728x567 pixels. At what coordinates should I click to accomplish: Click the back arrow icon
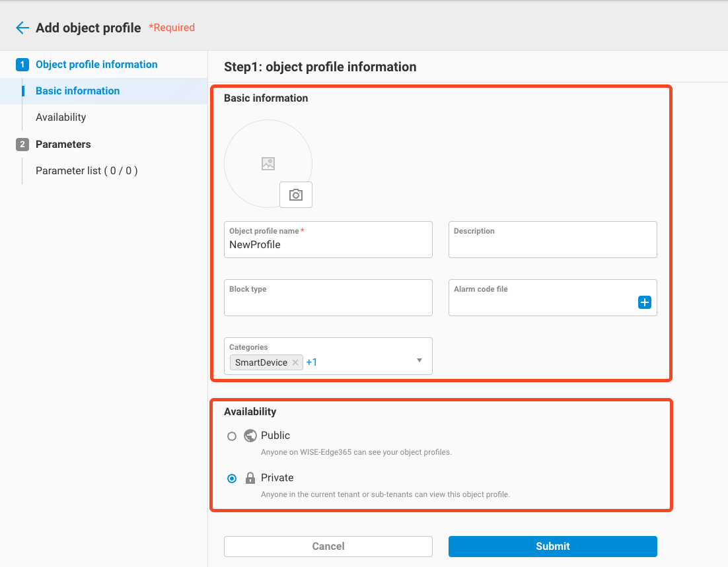tap(22, 28)
